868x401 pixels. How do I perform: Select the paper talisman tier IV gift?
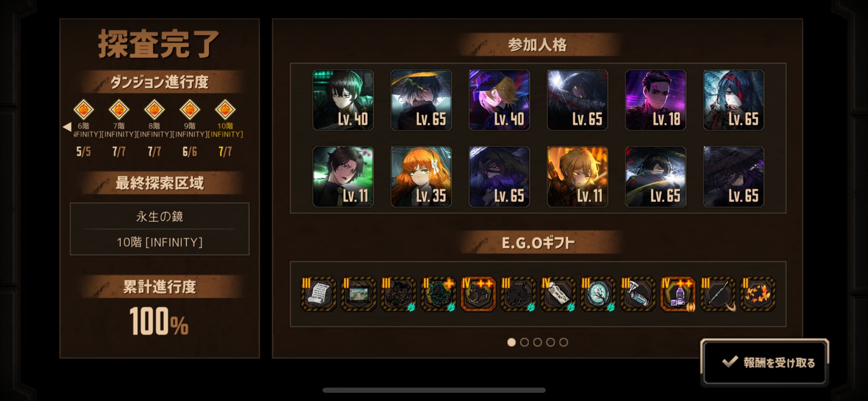pos(558,294)
